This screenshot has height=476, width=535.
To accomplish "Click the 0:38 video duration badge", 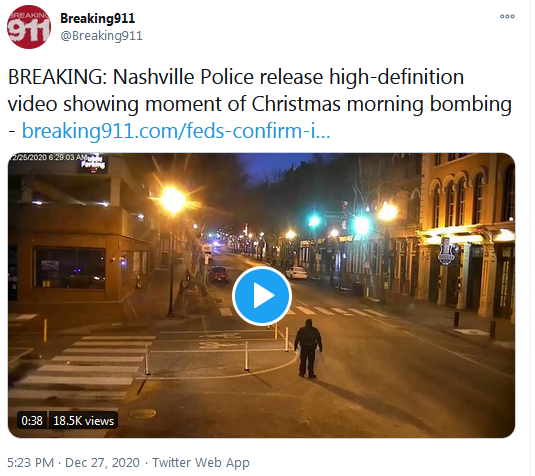I will tap(32, 420).
